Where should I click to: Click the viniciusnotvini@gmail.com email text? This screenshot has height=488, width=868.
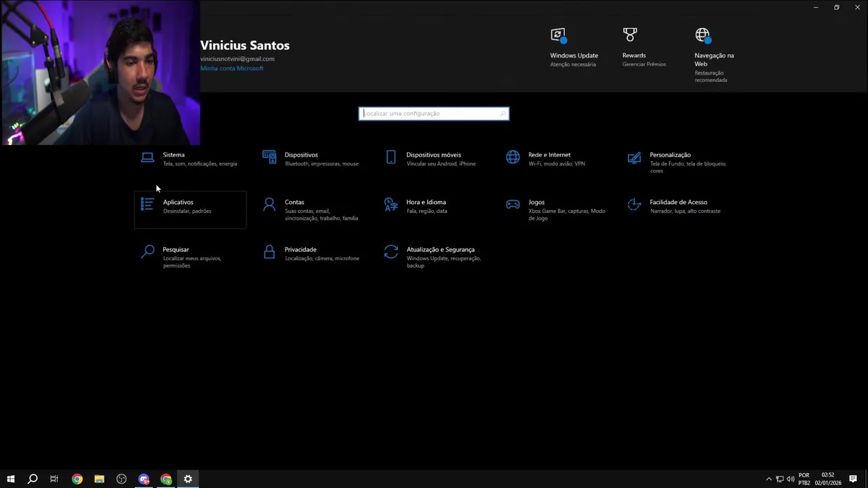click(x=237, y=59)
